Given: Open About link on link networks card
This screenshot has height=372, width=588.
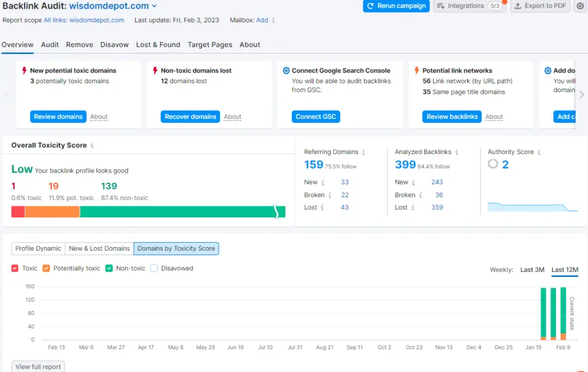Looking at the screenshot, I should tap(494, 117).
